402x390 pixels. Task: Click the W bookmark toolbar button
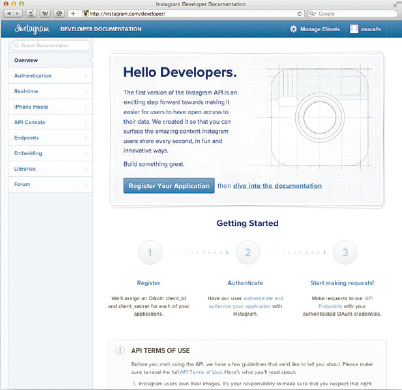click(45, 14)
